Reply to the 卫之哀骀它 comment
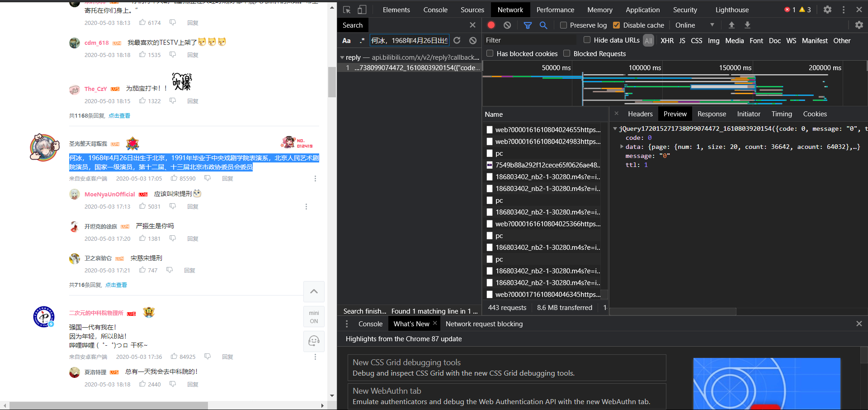The height and width of the screenshot is (410, 868). click(x=189, y=271)
